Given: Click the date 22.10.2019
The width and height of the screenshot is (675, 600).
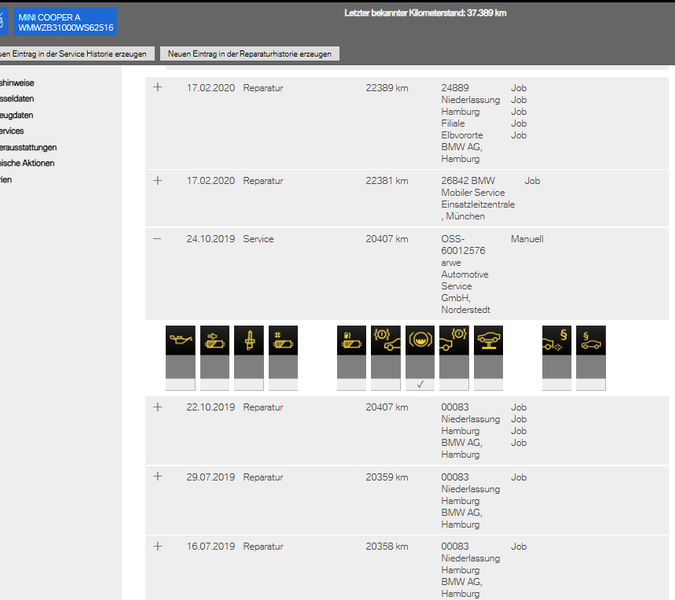Looking at the screenshot, I should coord(211,407).
